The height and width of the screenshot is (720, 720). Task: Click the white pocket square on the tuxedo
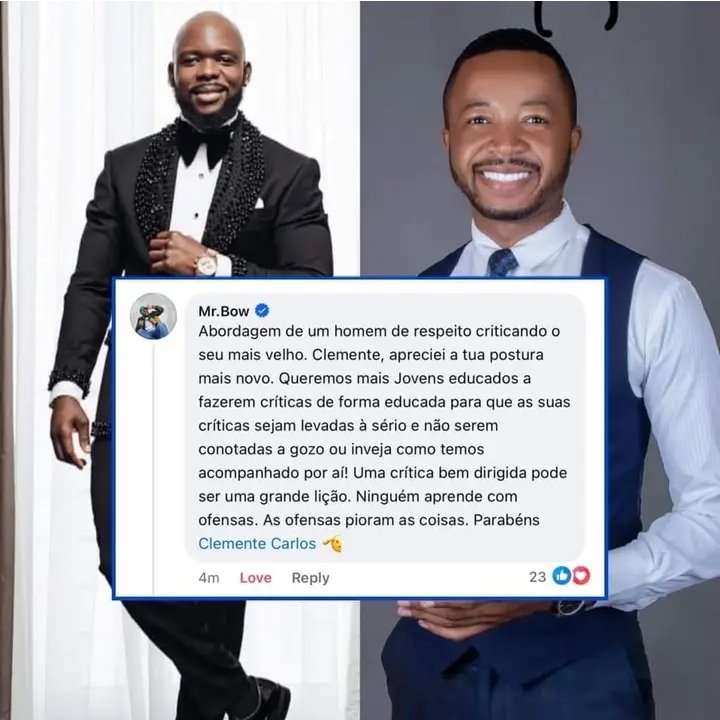point(259,203)
